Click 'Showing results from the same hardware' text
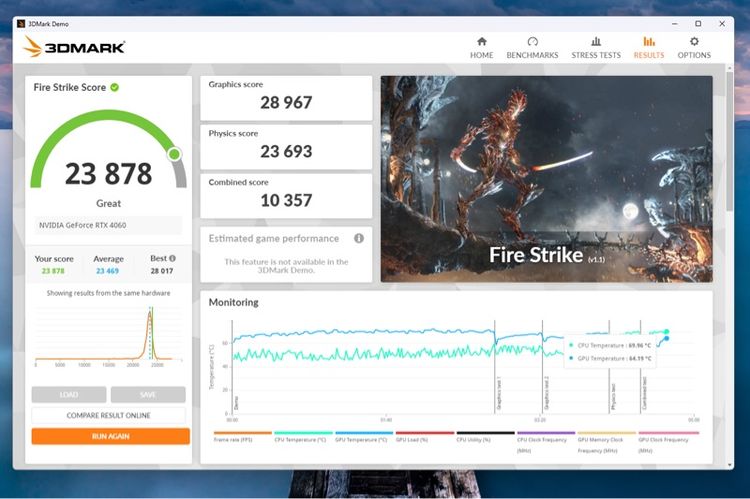Image resolution: width=750 pixels, height=499 pixels. click(109, 293)
